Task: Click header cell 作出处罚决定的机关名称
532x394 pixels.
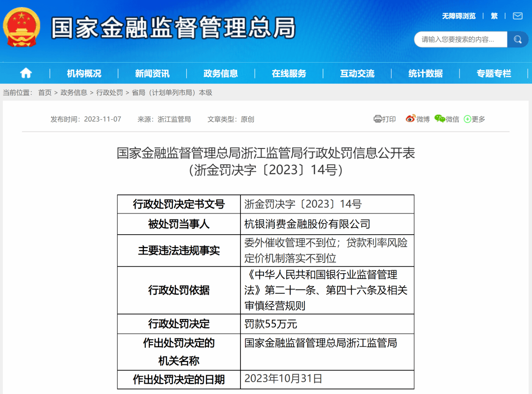Action: (179, 352)
